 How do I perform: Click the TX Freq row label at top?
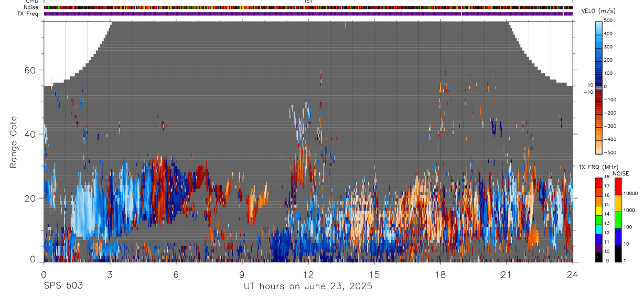point(28,14)
